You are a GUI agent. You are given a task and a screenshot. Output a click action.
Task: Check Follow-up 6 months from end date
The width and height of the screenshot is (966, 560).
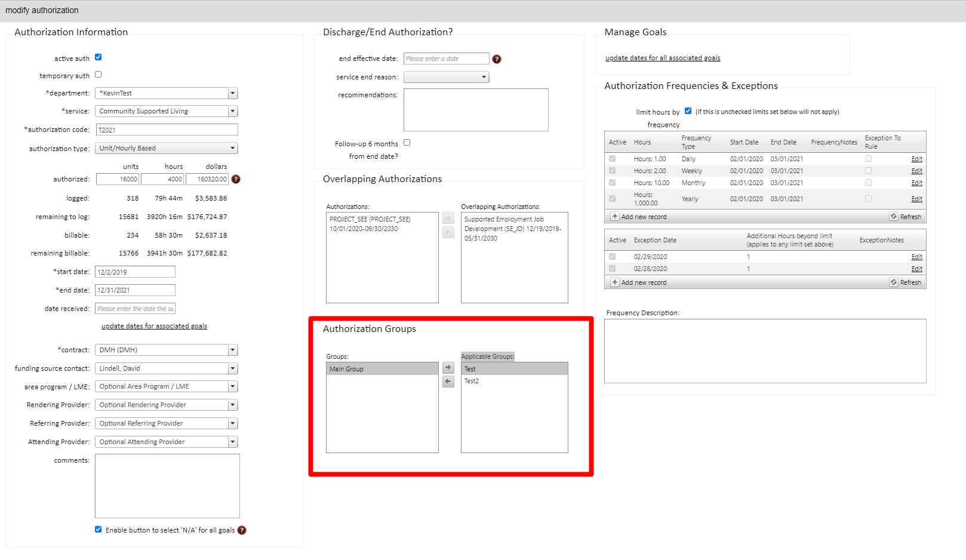407,143
